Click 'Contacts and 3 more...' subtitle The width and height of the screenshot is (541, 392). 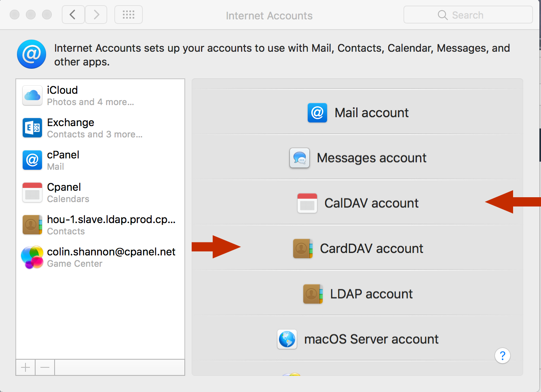[x=95, y=134]
